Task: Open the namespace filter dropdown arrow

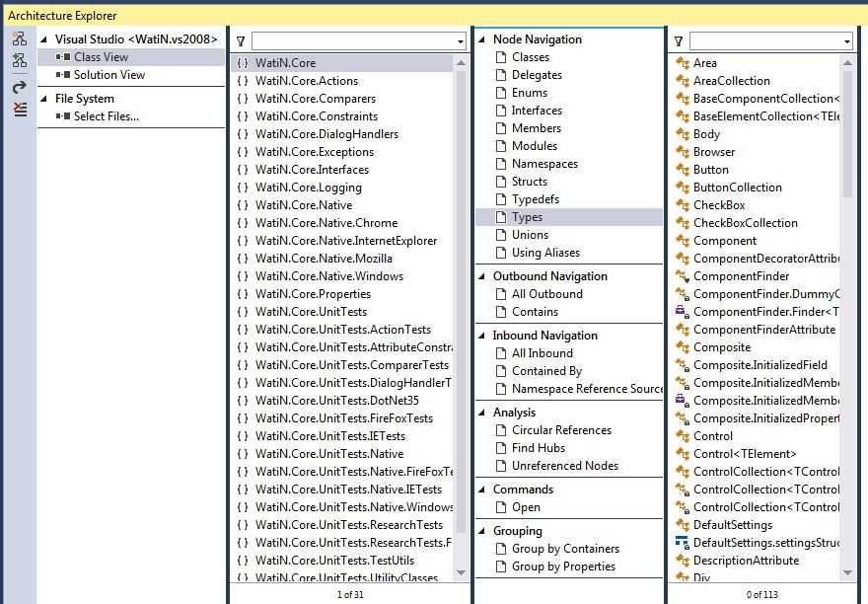Action: 460,41
